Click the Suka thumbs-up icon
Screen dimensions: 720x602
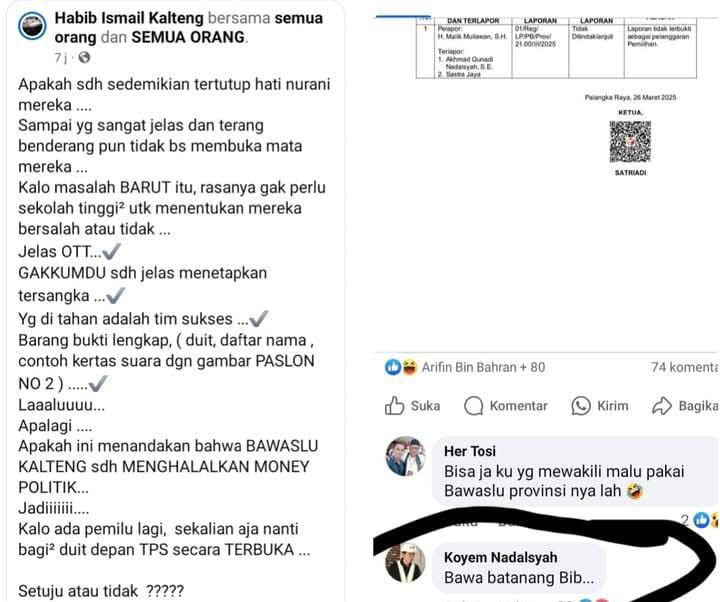tap(394, 406)
